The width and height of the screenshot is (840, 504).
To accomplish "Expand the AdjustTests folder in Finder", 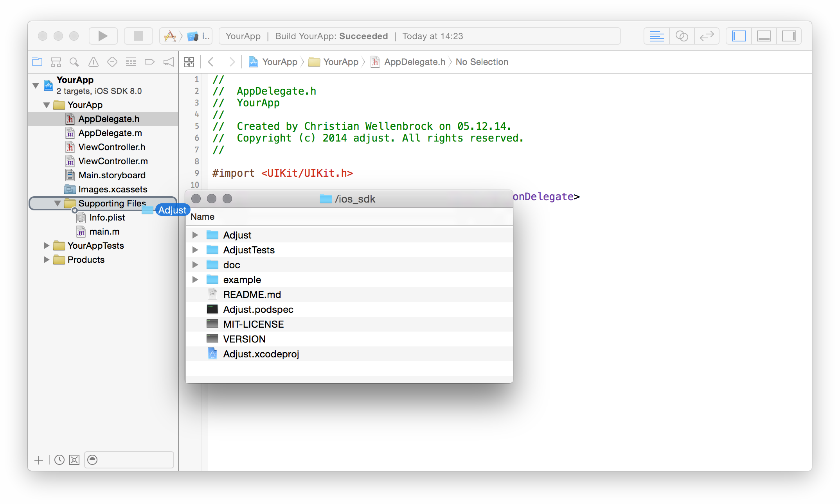I will coord(195,250).
